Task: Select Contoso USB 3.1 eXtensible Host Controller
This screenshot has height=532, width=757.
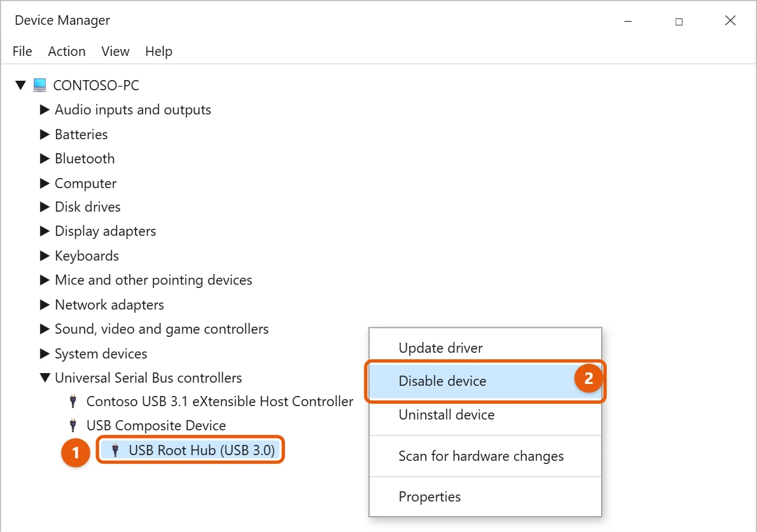Action: (219, 401)
